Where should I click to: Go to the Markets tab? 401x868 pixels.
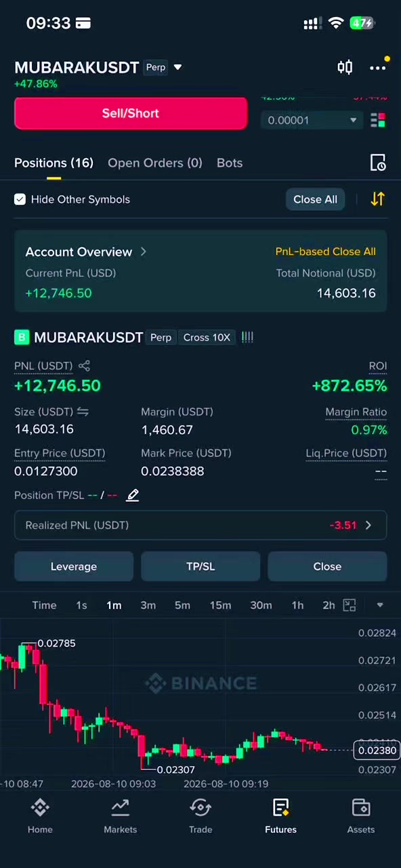pos(120,816)
